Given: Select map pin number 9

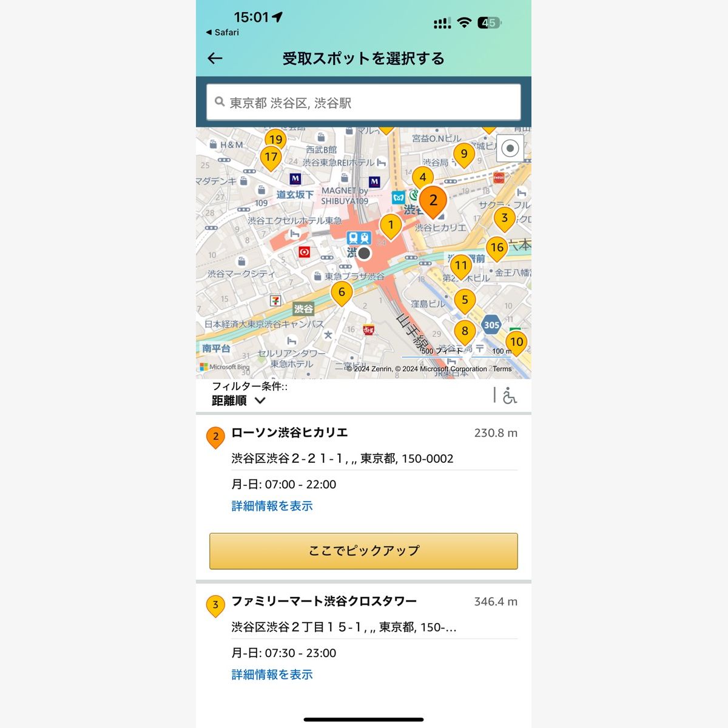Looking at the screenshot, I should [x=464, y=155].
